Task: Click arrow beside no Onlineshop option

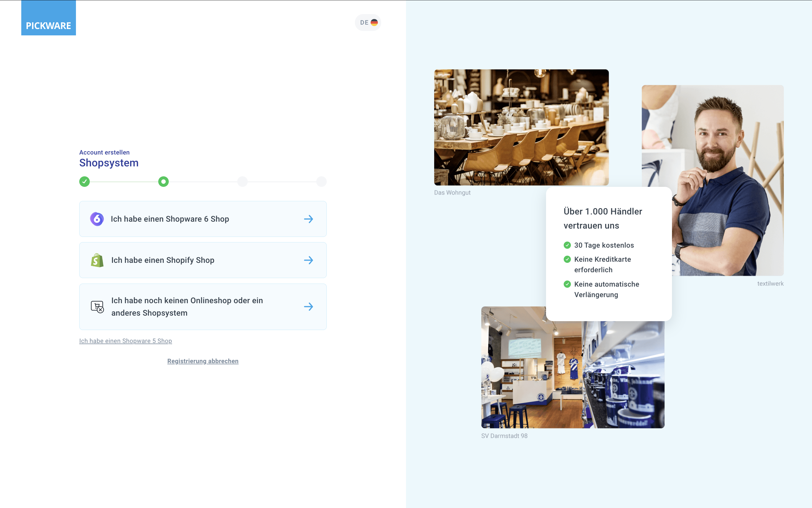Action: pos(308,307)
